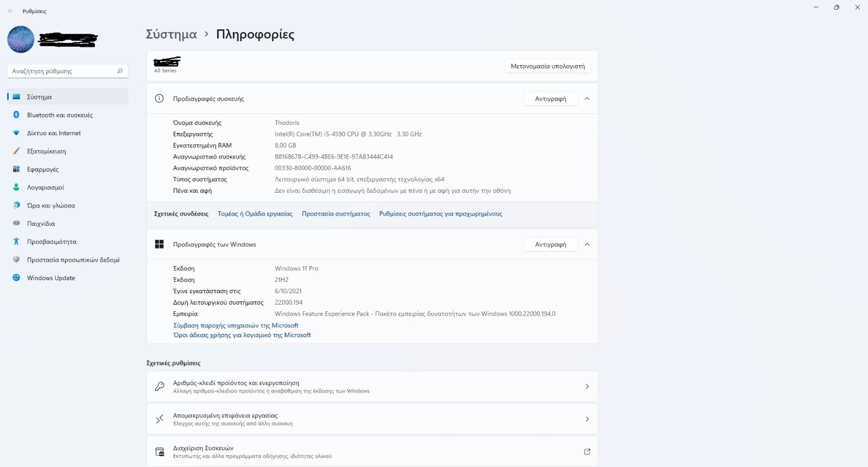Open the Προστασία συστήματος link
Image resolution: width=868 pixels, height=467 pixels.
click(x=336, y=214)
